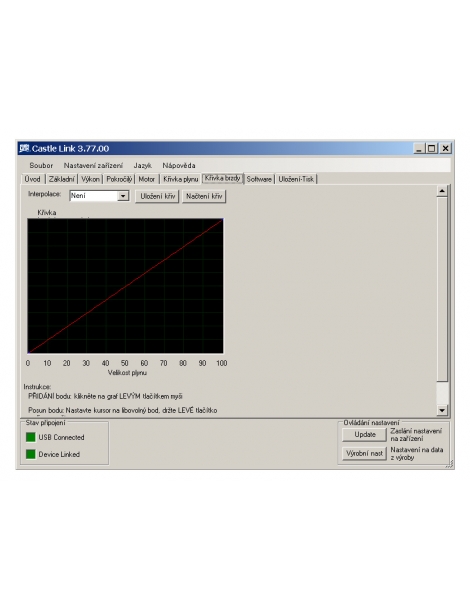Open the Nápověda menu

tap(179, 165)
